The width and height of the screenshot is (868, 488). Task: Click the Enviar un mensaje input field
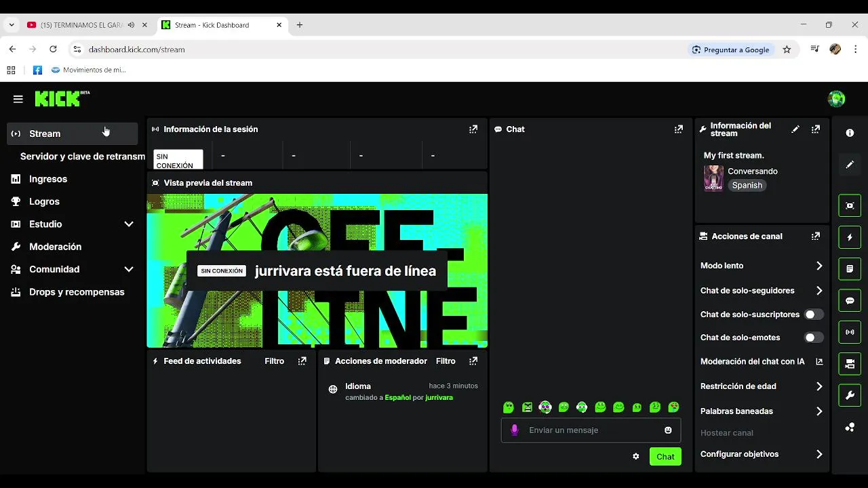point(591,430)
